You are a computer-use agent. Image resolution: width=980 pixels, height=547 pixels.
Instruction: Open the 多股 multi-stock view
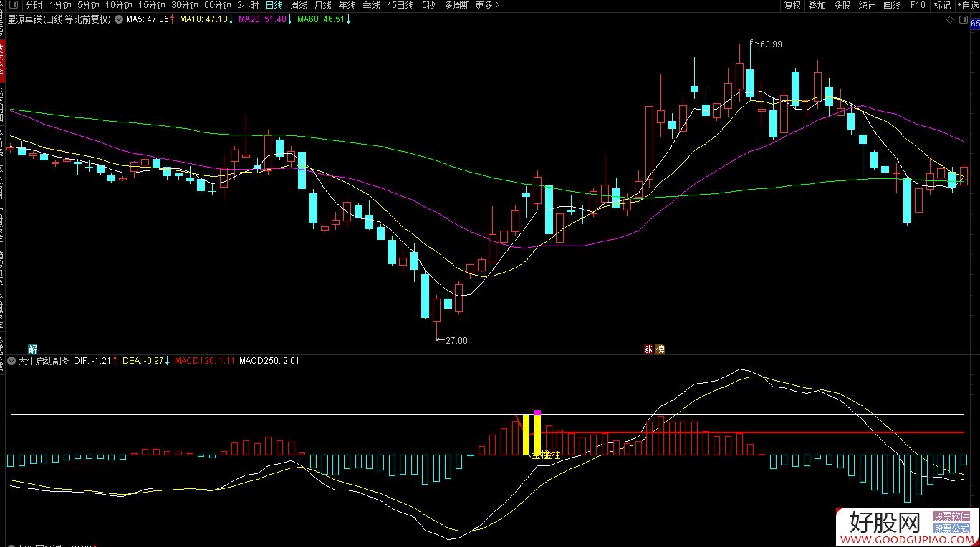coord(842,5)
